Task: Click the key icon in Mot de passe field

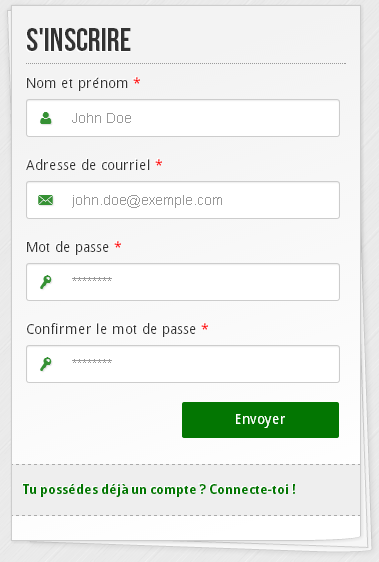Action: 46,282
